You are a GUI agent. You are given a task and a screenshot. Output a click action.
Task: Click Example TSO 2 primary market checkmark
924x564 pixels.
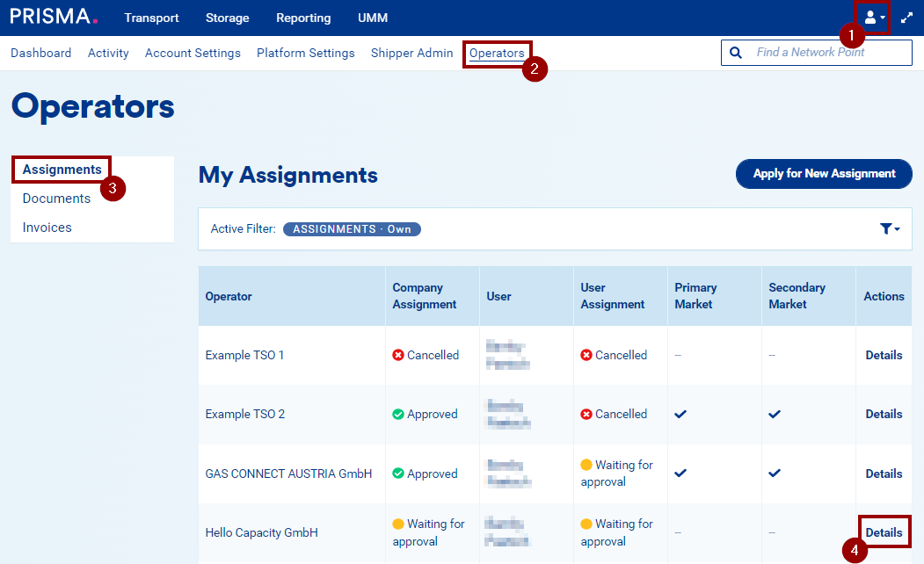(680, 414)
